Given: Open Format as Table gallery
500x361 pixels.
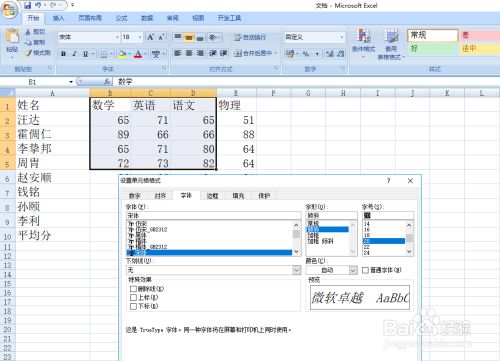Looking at the screenshot, I should pos(391,43).
